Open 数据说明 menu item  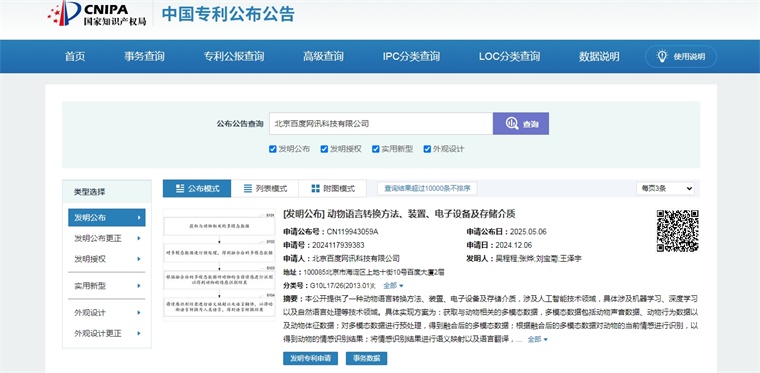click(599, 57)
